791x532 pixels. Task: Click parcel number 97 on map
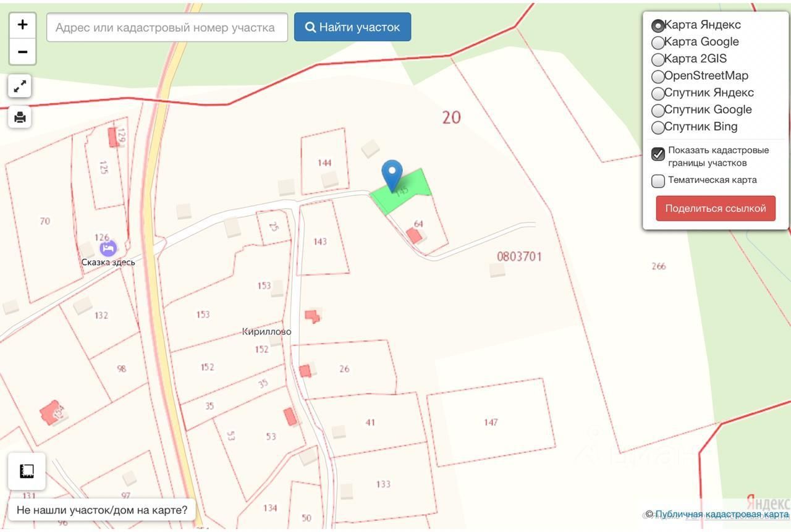[126, 496]
